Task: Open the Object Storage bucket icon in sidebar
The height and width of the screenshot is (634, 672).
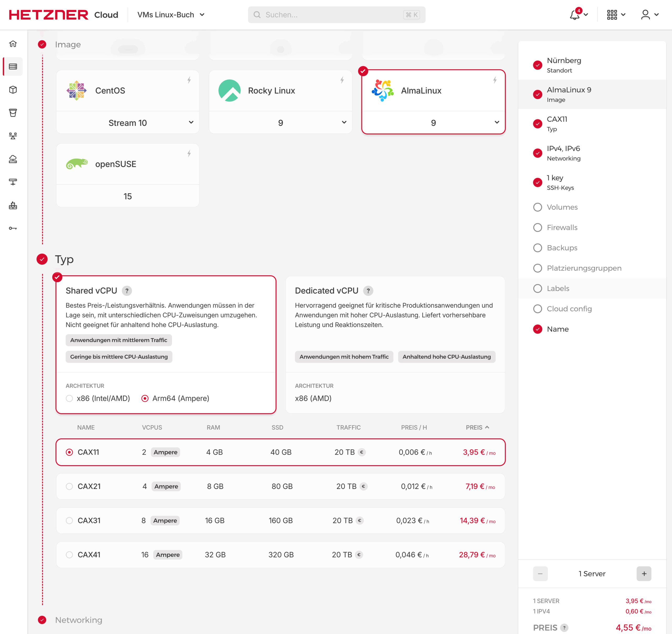Action: (13, 113)
